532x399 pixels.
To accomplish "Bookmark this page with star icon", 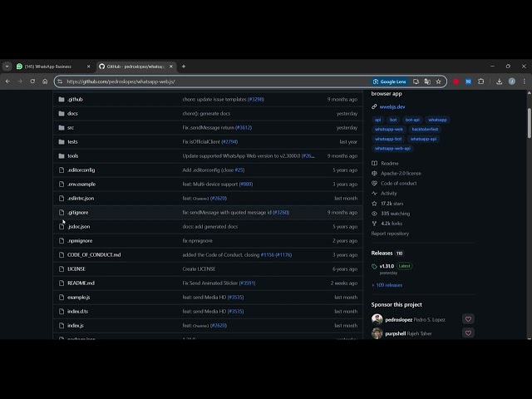I will tap(438, 81).
